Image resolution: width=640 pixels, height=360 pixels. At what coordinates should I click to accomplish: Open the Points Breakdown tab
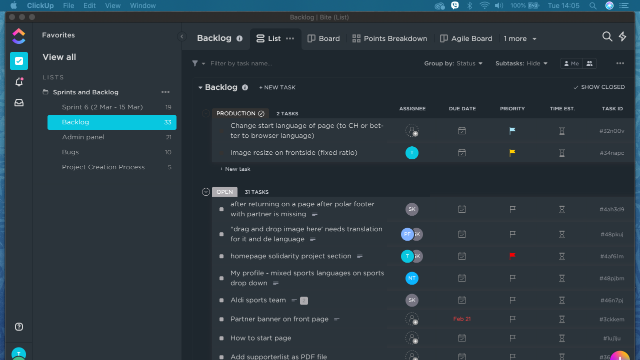(x=389, y=38)
